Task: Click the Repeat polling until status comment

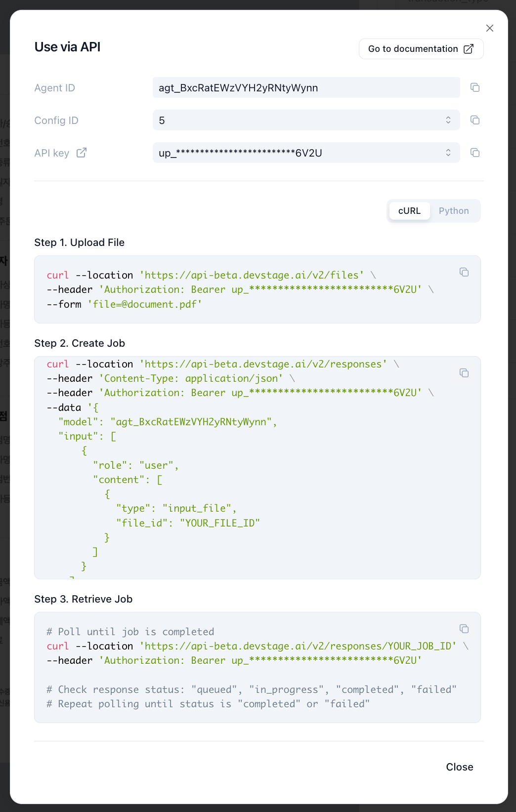Action: 208,704
